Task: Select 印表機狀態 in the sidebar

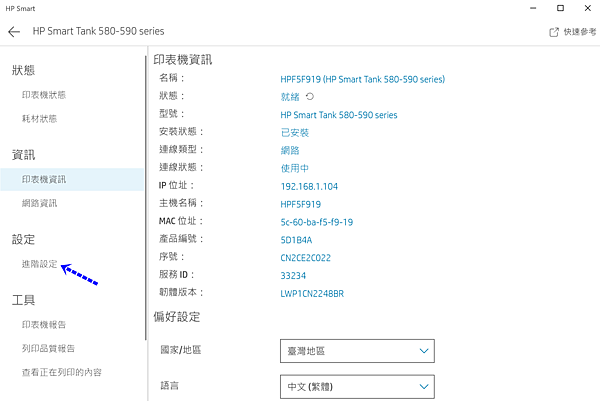Action: tap(44, 95)
